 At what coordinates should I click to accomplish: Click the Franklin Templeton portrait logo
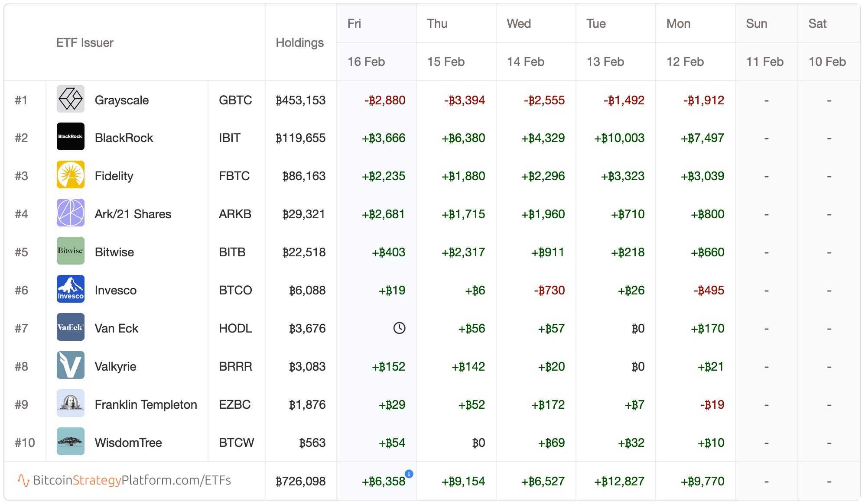(x=71, y=403)
